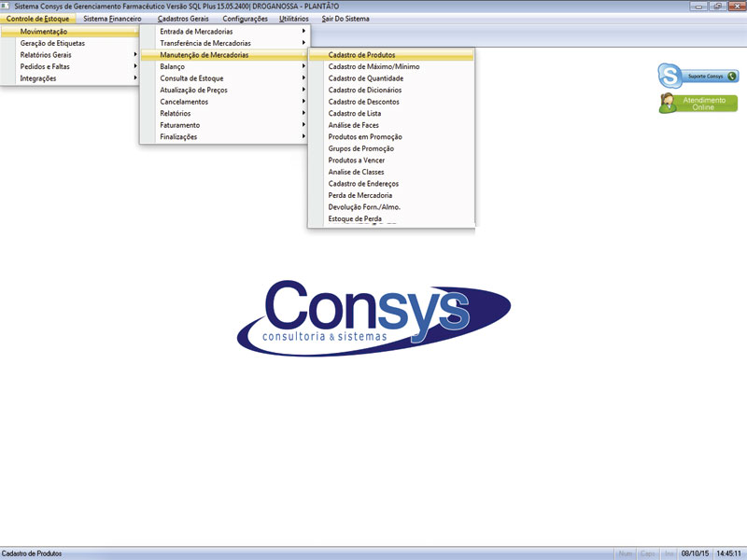
Task: Close the Consys window
Action: pos(736,7)
